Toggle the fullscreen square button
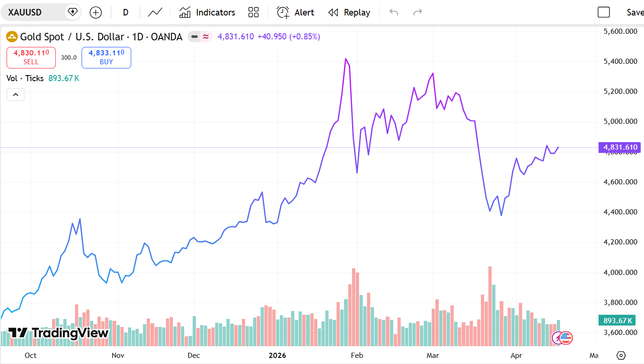Screen dimensions: 644x364 point(604,12)
